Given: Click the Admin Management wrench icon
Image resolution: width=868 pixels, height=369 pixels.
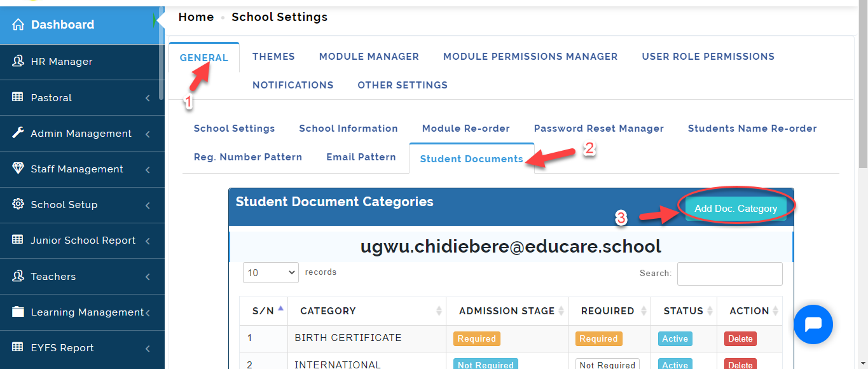Looking at the screenshot, I should click(x=18, y=133).
